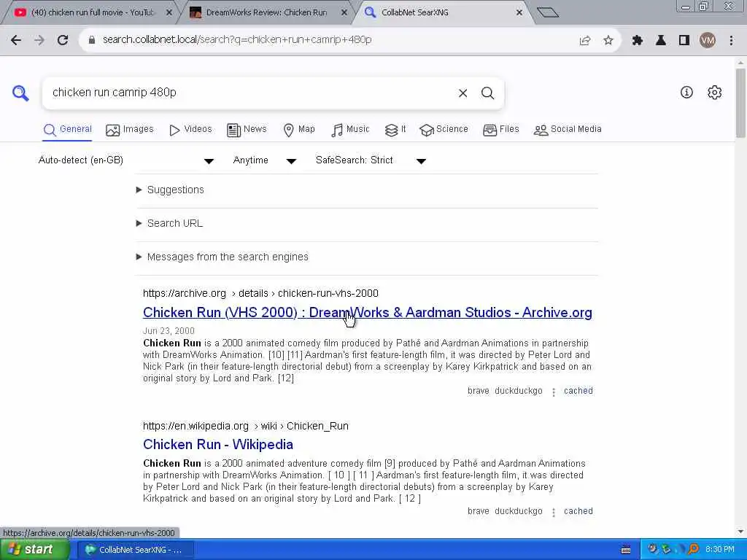This screenshot has height=560, width=747.
Task: Toggle the browser side panel icon
Action: pos(684,41)
